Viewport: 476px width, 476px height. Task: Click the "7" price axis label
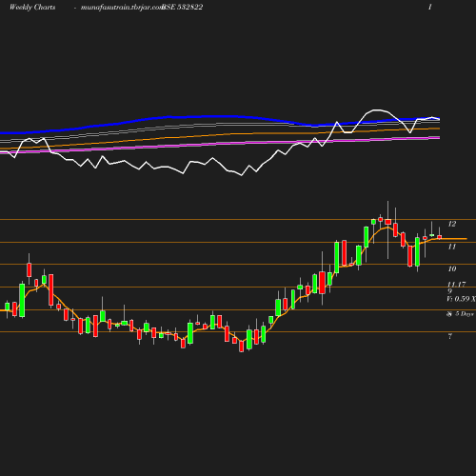(x=450, y=336)
